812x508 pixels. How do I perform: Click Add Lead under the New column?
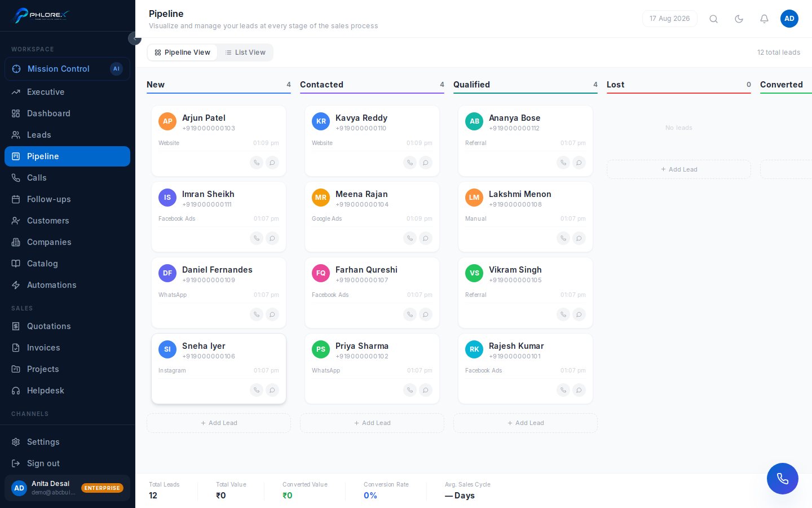[219, 423]
